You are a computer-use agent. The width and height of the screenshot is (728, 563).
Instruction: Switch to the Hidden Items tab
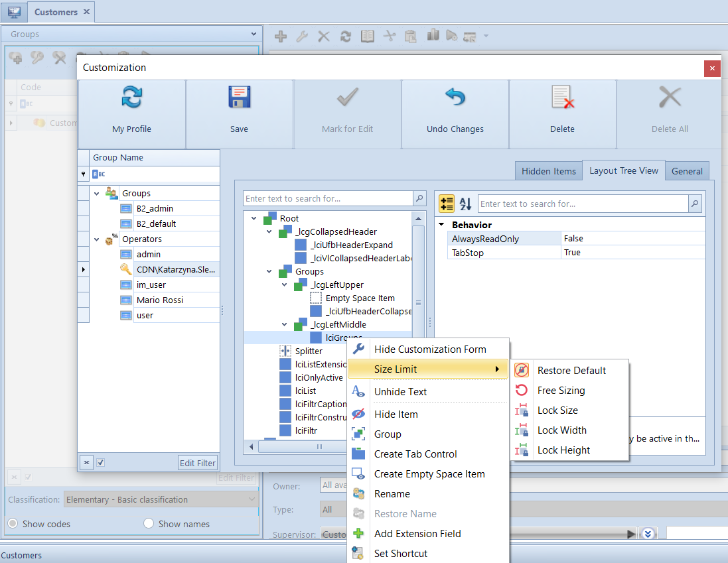[x=548, y=171]
